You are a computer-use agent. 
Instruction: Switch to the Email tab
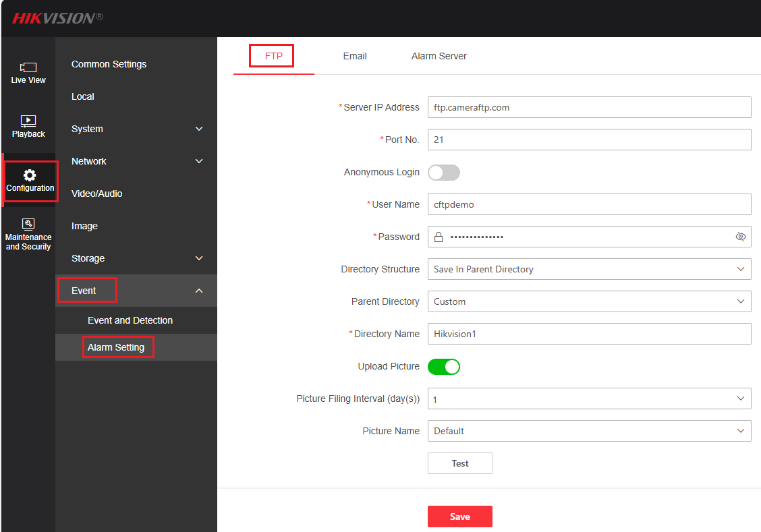coord(355,56)
